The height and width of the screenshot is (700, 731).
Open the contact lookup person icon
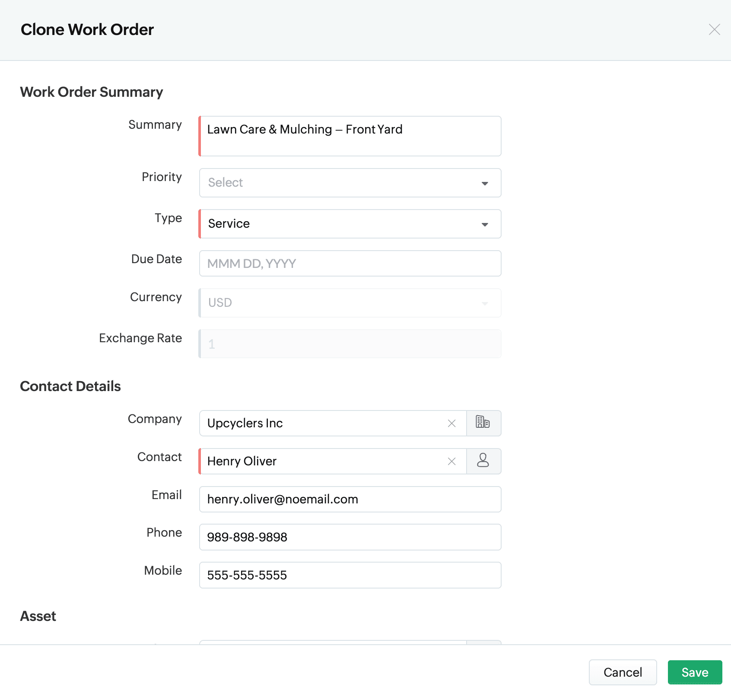point(483,461)
